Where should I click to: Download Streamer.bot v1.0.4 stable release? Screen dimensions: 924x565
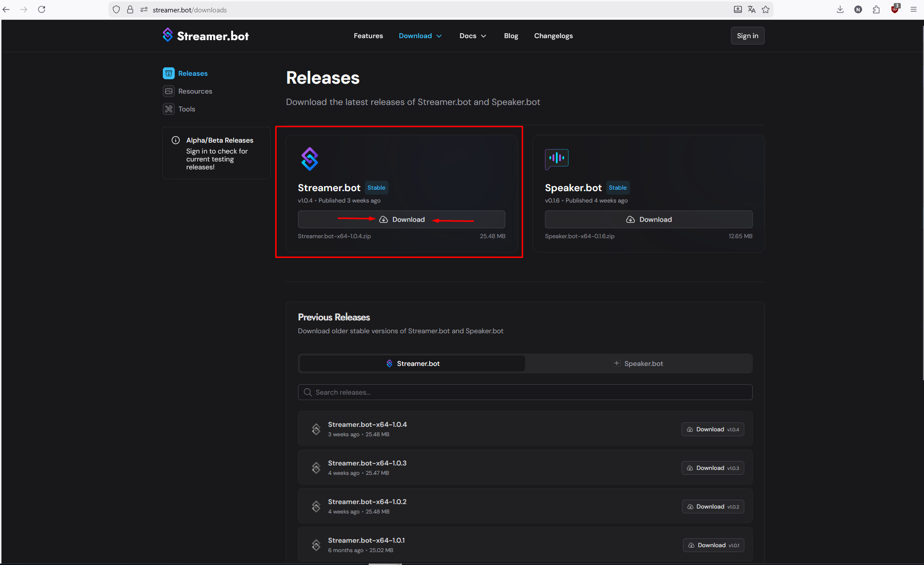(x=401, y=219)
